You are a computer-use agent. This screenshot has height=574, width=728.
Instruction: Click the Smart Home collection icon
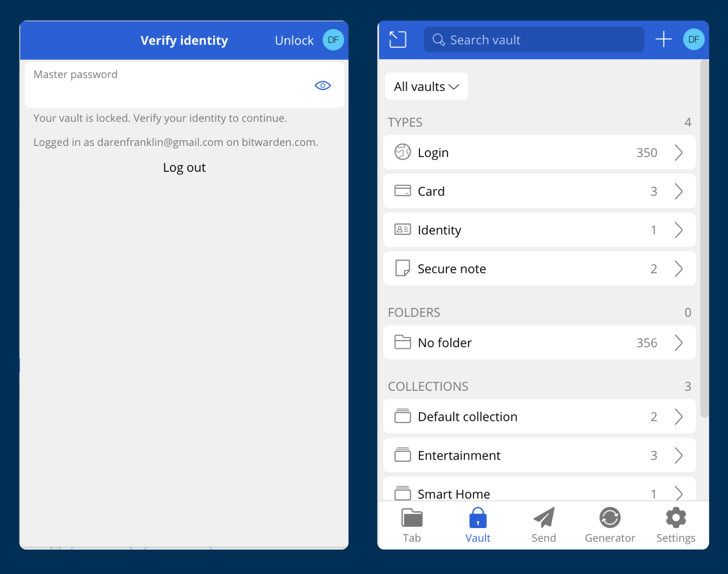point(402,493)
